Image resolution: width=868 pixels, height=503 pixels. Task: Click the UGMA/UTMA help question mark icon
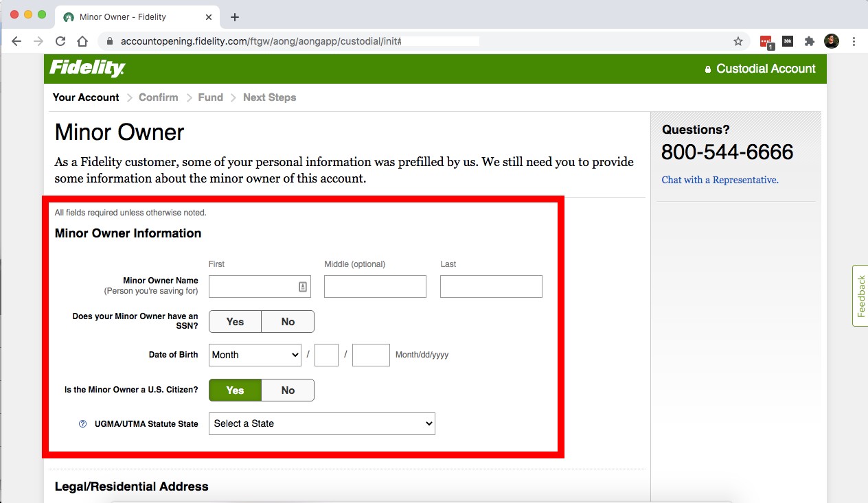(83, 424)
